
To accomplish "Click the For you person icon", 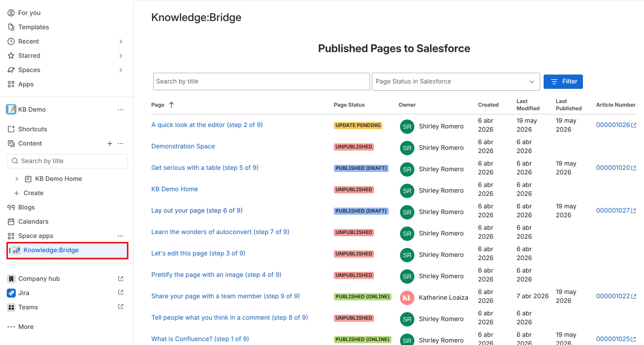I will click(11, 13).
